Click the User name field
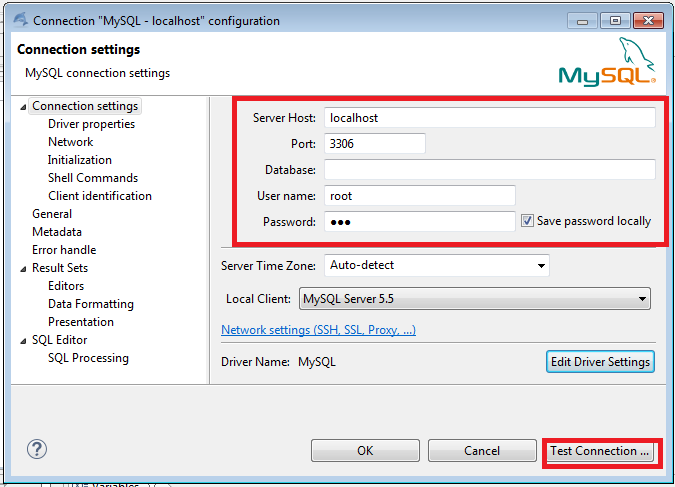 pyautogui.click(x=420, y=196)
